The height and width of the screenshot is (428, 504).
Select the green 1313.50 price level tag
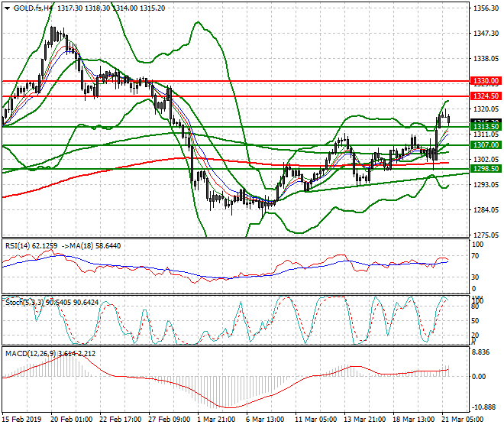click(x=486, y=127)
